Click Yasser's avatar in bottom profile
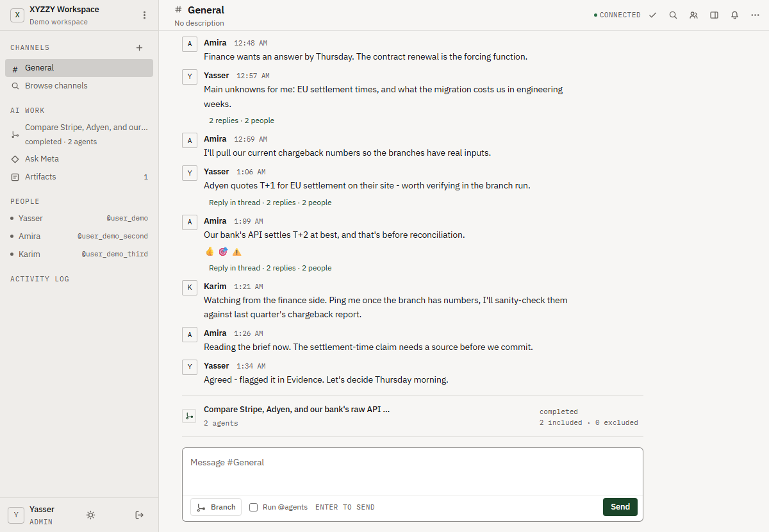 [16, 515]
